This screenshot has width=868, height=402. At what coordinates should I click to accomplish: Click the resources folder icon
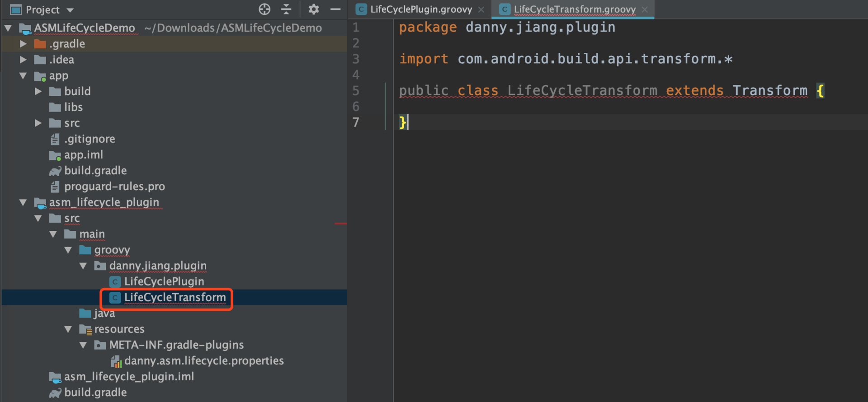85,330
